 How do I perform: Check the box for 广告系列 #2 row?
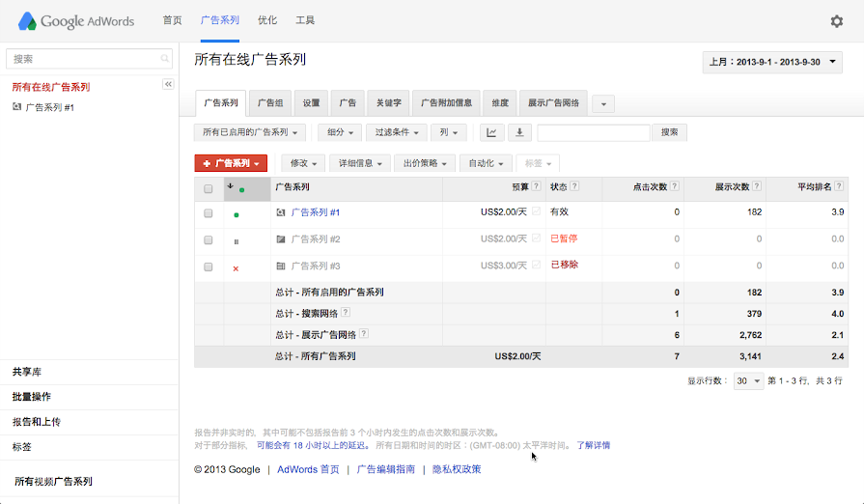tap(208, 240)
